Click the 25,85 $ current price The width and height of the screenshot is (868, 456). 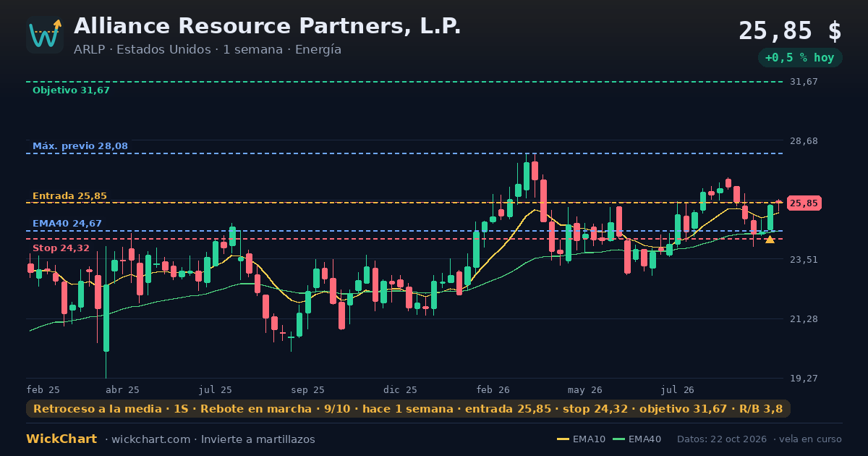click(x=790, y=31)
